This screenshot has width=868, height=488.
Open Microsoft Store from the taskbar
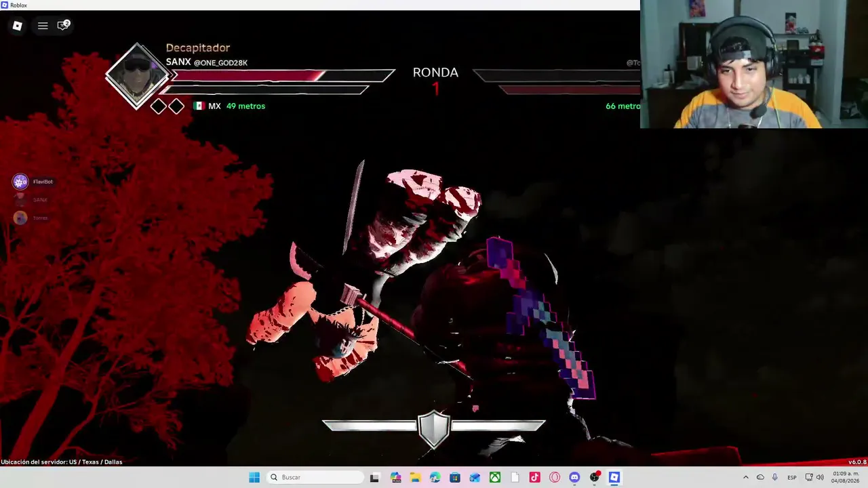455,477
